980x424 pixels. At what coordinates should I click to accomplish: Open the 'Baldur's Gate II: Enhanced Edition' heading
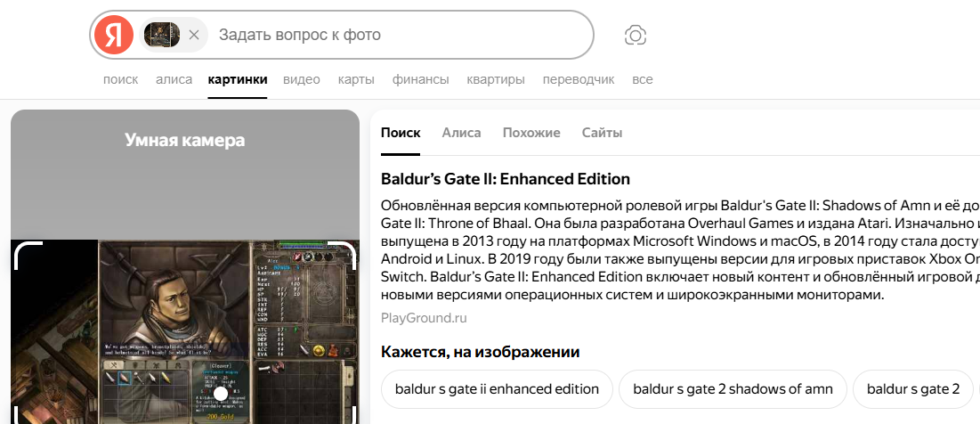[x=505, y=179]
